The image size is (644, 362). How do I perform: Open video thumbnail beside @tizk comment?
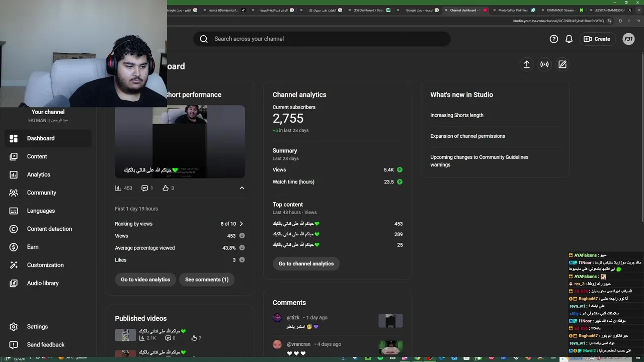point(390,321)
